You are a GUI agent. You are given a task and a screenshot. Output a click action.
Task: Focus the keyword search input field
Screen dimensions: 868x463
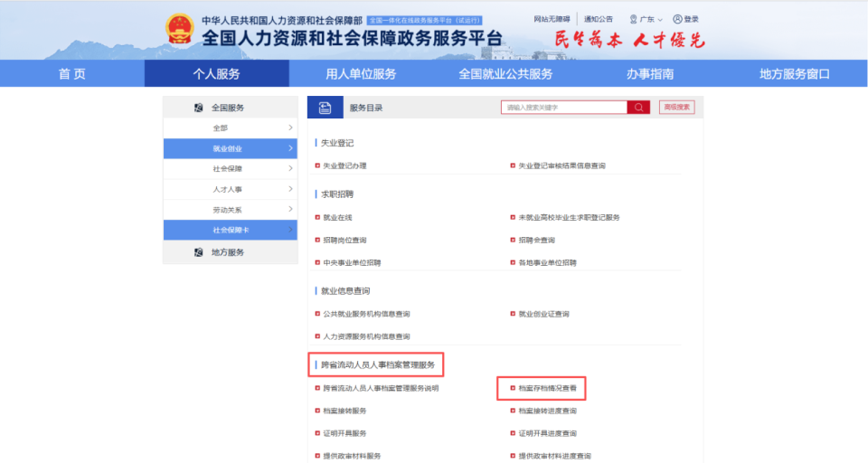point(564,108)
